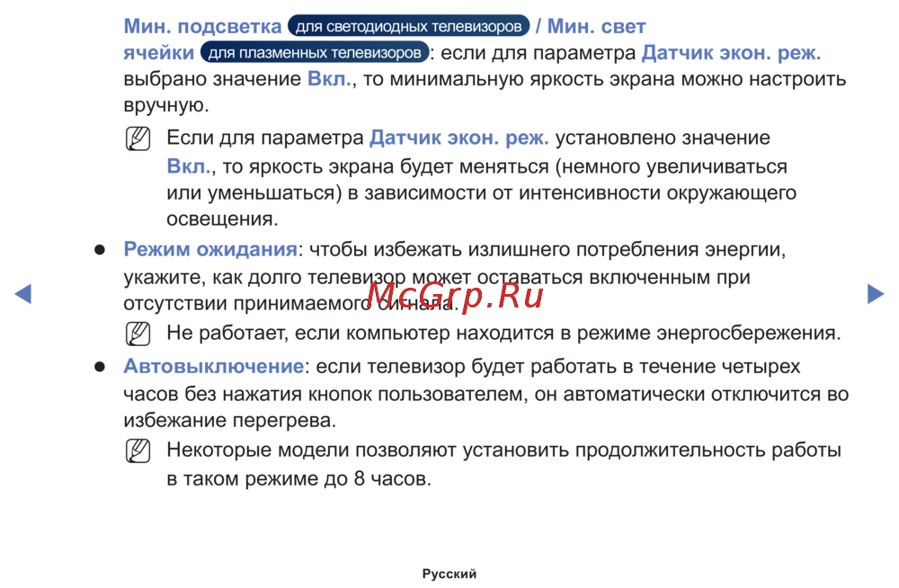Select the "для светодиодных телевизоров" badge
This screenshot has width=899, height=588.
409,26
